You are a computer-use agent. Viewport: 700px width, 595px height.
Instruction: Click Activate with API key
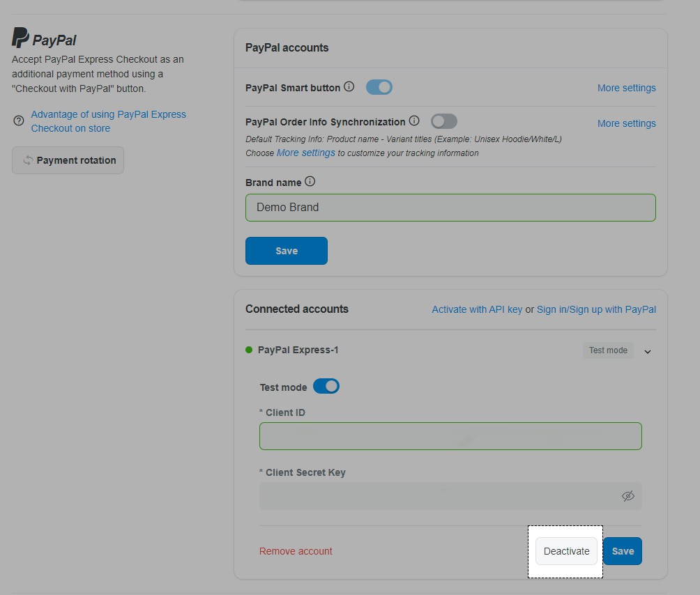point(477,309)
